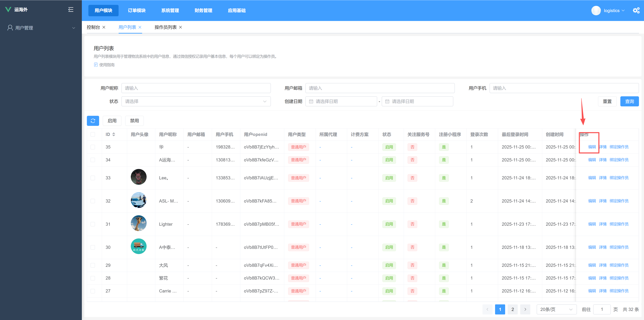644x320 pixels.
Task: Switch to 财务管理 top menu
Action: point(203,11)
